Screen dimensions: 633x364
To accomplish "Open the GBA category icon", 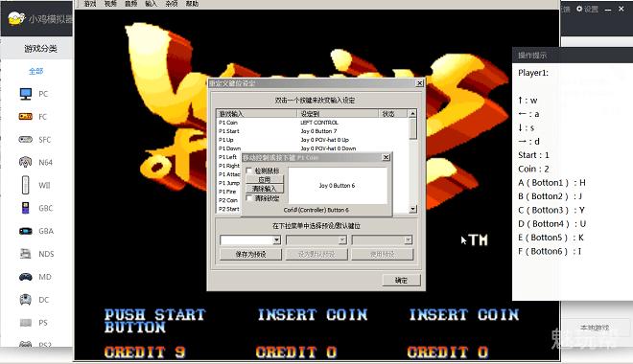I will tap(26, 231).
